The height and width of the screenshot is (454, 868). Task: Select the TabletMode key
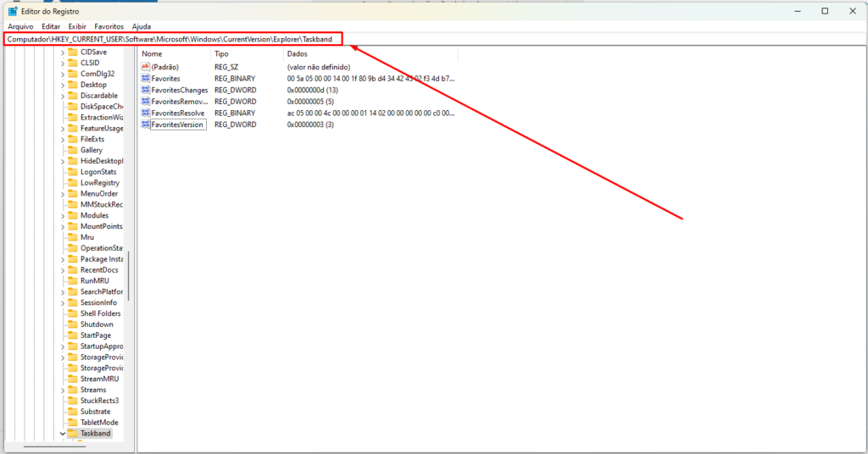99,423
